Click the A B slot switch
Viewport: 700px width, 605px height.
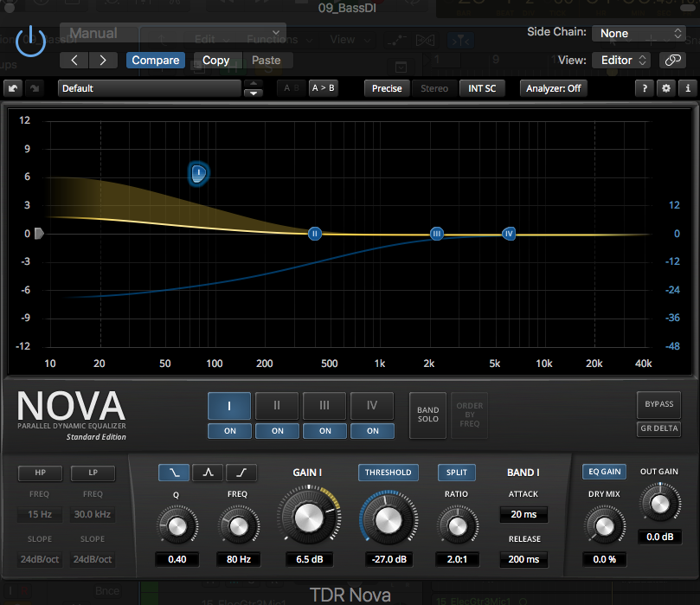(x=291, y=88)
